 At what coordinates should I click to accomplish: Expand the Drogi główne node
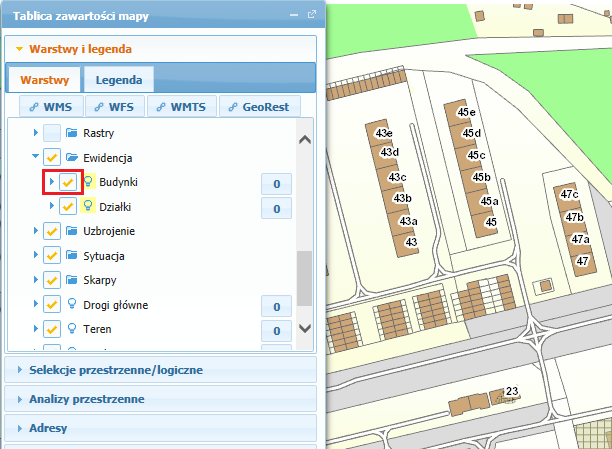(x=36, y=303)
